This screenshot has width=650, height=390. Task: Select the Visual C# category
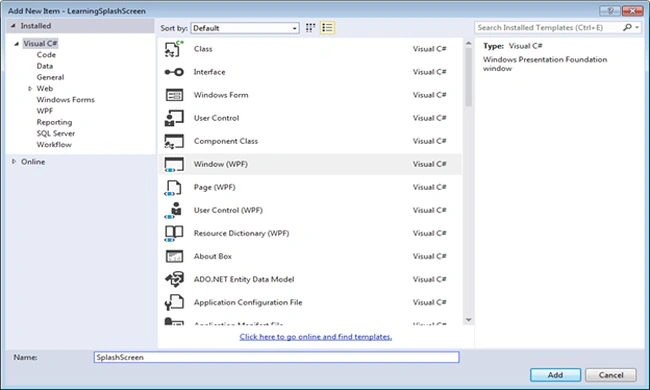(40, 44)
